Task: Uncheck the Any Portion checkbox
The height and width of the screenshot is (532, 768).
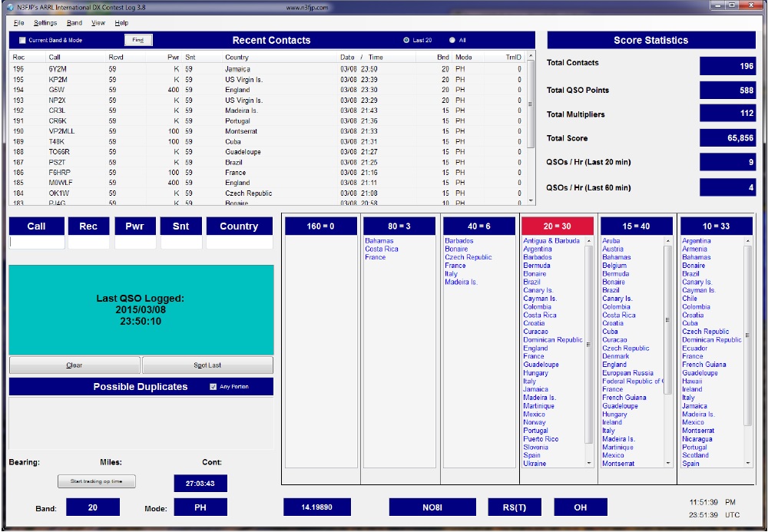Action: [213, 387]
